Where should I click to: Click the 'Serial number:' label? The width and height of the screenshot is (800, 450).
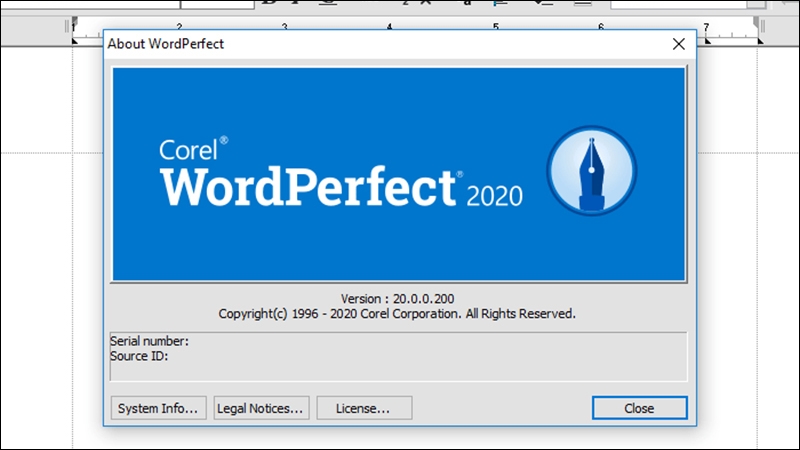[149, 341]
